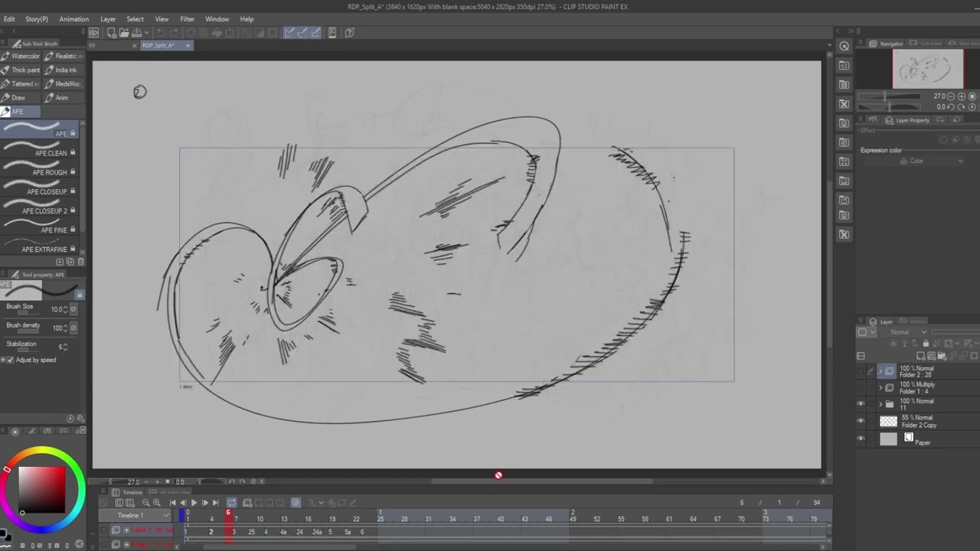This screenshot has height=551, width=980.
Task: Toggle visibility of the Paper layer
Action: (x=861, y=439)
